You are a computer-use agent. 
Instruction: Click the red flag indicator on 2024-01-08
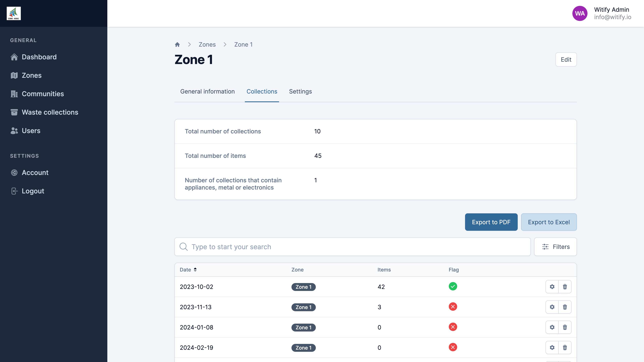tap(453, 327)
